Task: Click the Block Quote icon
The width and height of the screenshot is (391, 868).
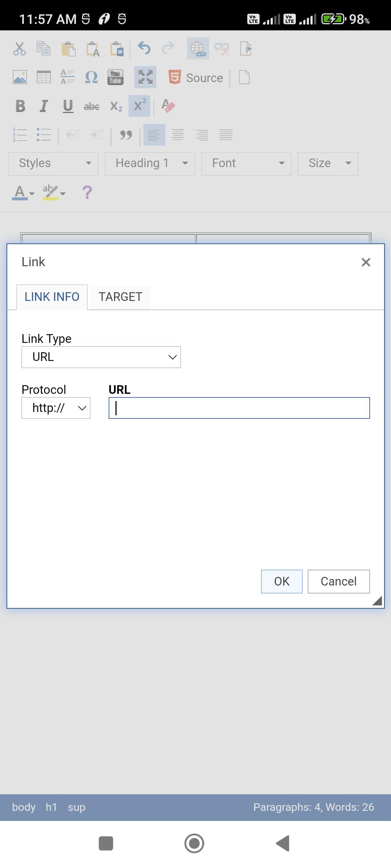Action: click(x=126, y=135)
